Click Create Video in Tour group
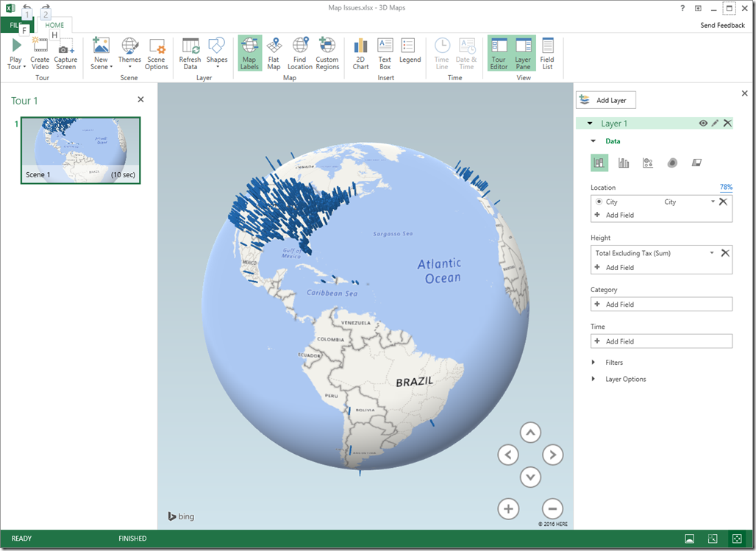The image size is (756, 551). pyautogui.click(x=40, y=54)
